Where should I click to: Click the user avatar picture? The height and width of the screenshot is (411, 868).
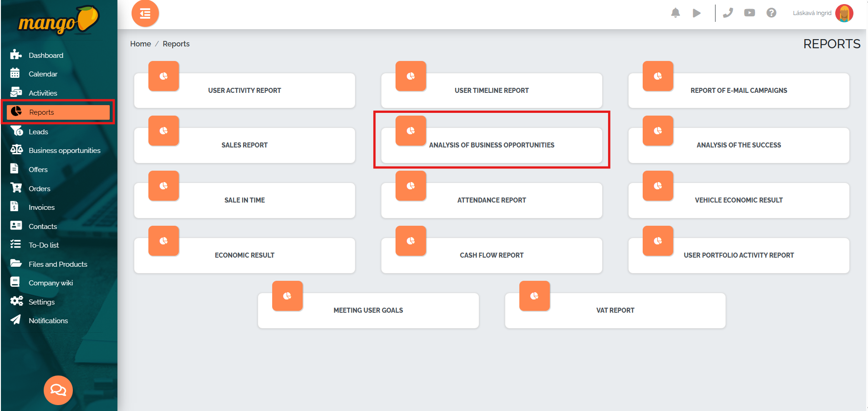[x=844, y=13]
